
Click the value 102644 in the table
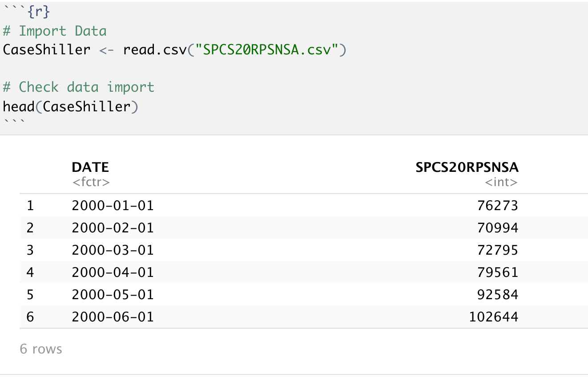click(x=493, y=317)
